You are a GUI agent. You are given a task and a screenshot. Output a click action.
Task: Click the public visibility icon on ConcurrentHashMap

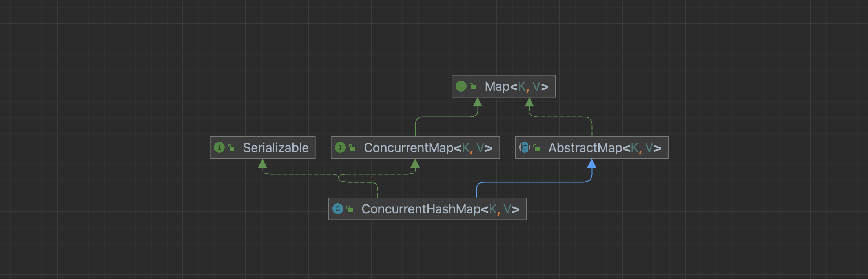[x=350, y=209]
